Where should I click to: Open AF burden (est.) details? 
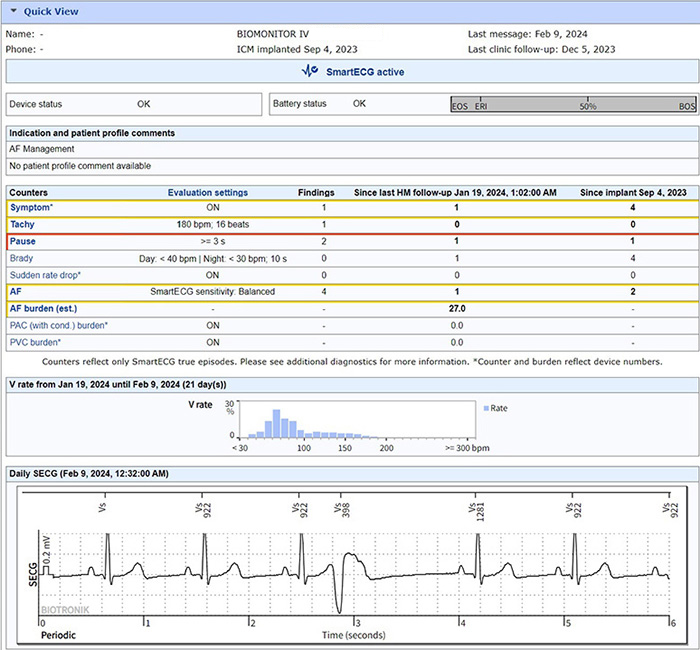coord(43,308)
